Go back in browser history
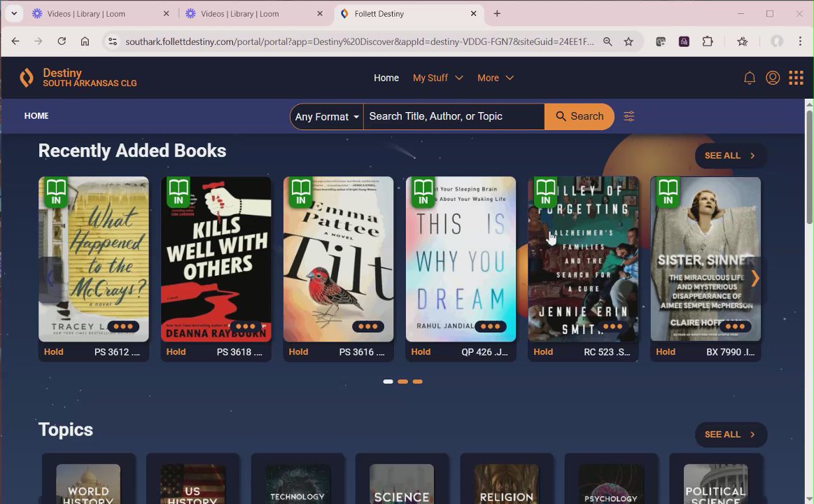This screenshot has width=814, height=504. [15, 41]
